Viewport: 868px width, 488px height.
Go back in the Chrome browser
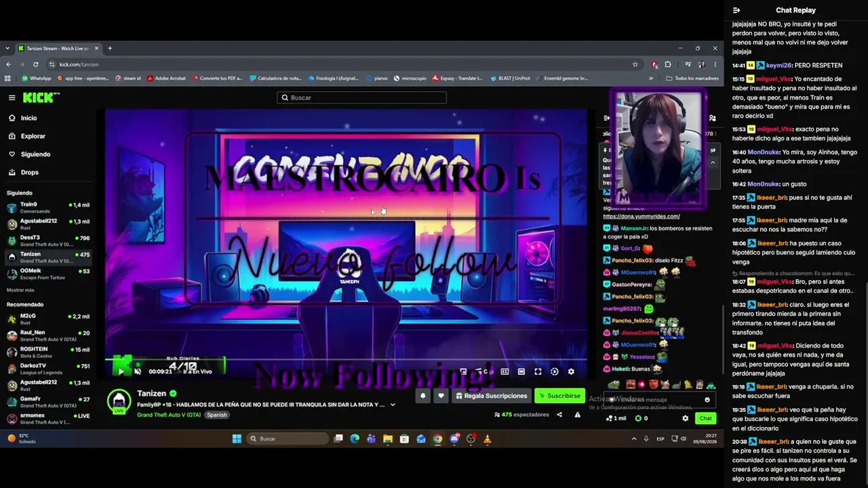pos(9,64)
